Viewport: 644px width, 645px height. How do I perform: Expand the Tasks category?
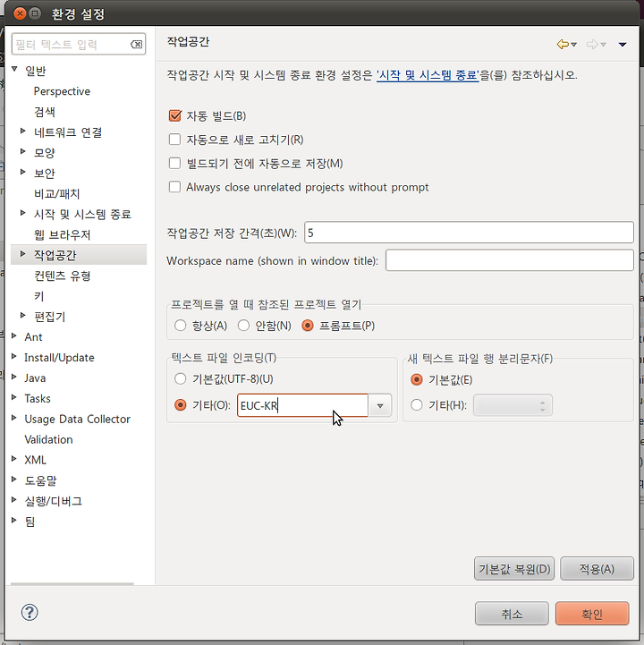click(x=14, y=397)
